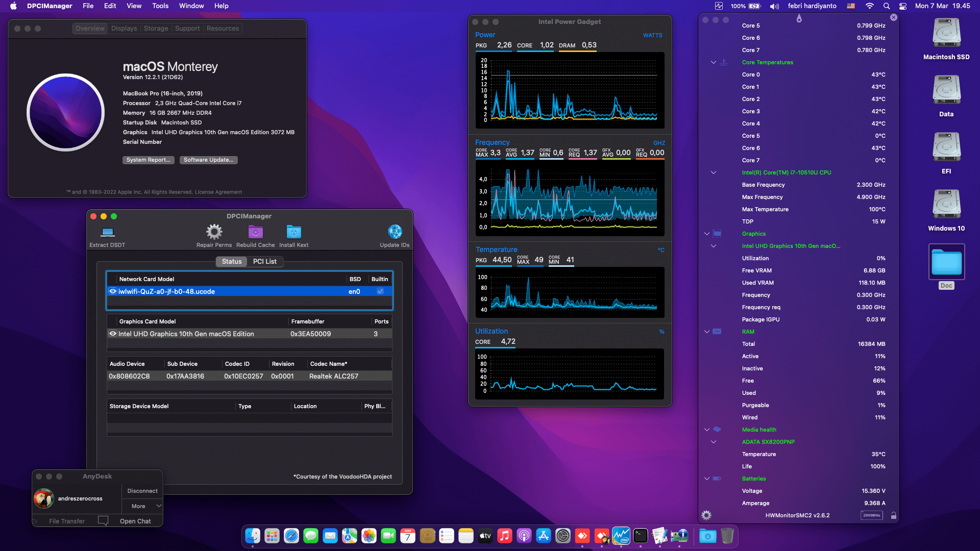This screenshot has height=551, width=980.
Task: Open the Tools menu
Action: (x=160, y=6)
